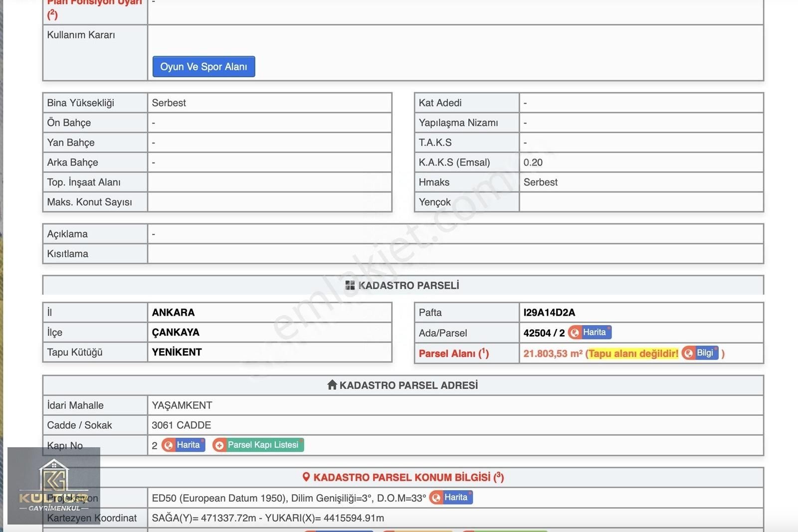
Task: Click the Yapılaşma Nizamı label
Action: 458,123
